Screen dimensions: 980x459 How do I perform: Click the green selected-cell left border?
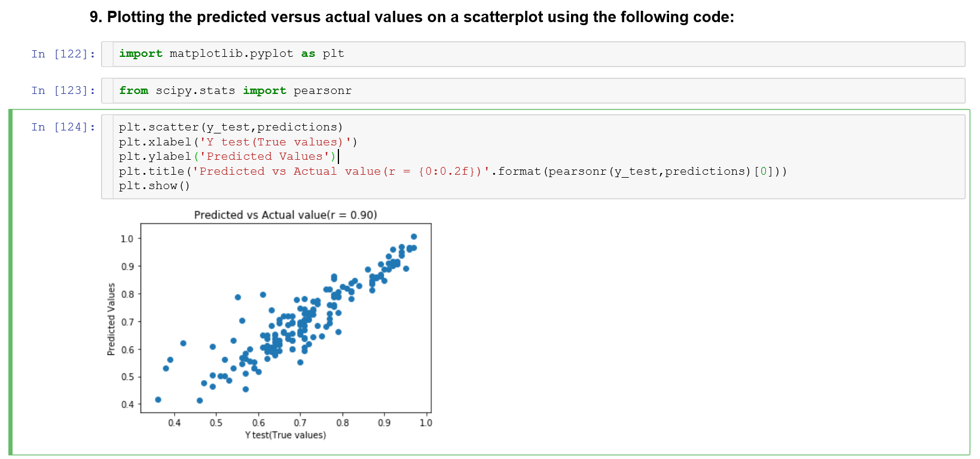coord(10,282)
